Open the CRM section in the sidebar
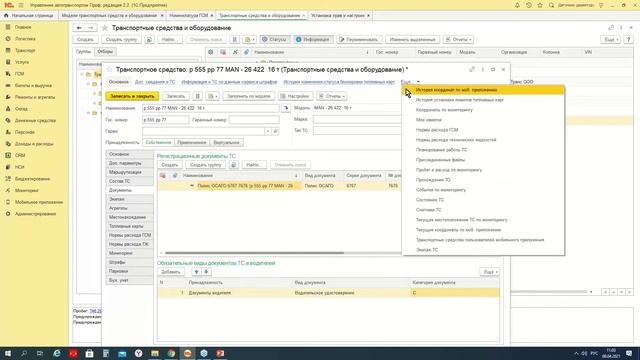This screenshot has height=360, width=640. click(x=20, y=156)
